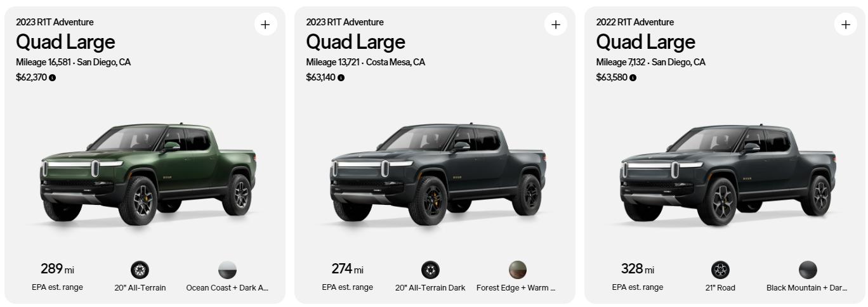The image size is (868, 307).
Task: Click the 289 mi EPA range
Action: coord(57,269)
